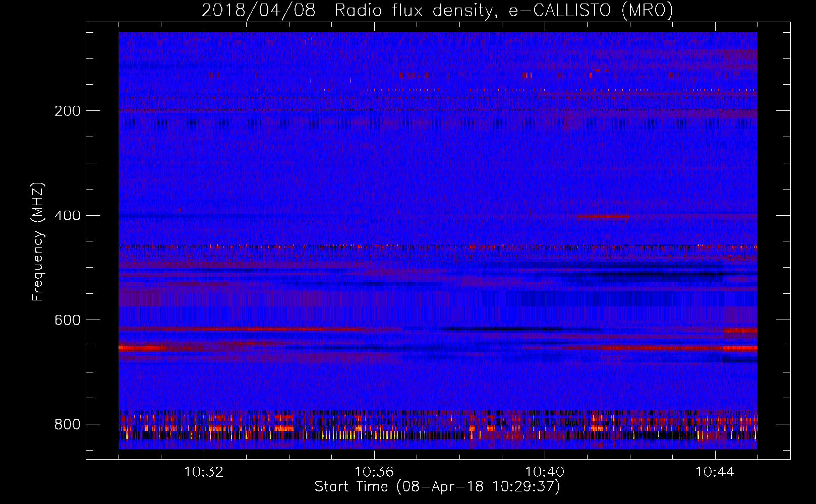Click the short red emission streak near 400 MHz

pyautogui.click(x=603, y=217)
